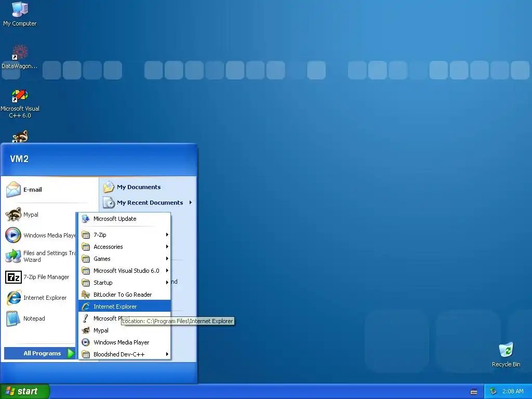
Task: Select Mypal in All Programs list
Action: (125, 330)
